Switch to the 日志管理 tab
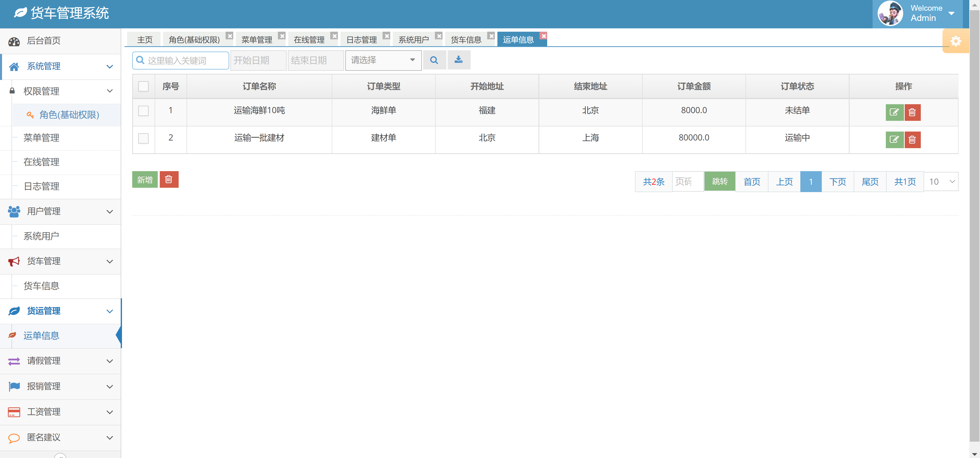This screenshot has height=458, width=980. coord(361,39)
